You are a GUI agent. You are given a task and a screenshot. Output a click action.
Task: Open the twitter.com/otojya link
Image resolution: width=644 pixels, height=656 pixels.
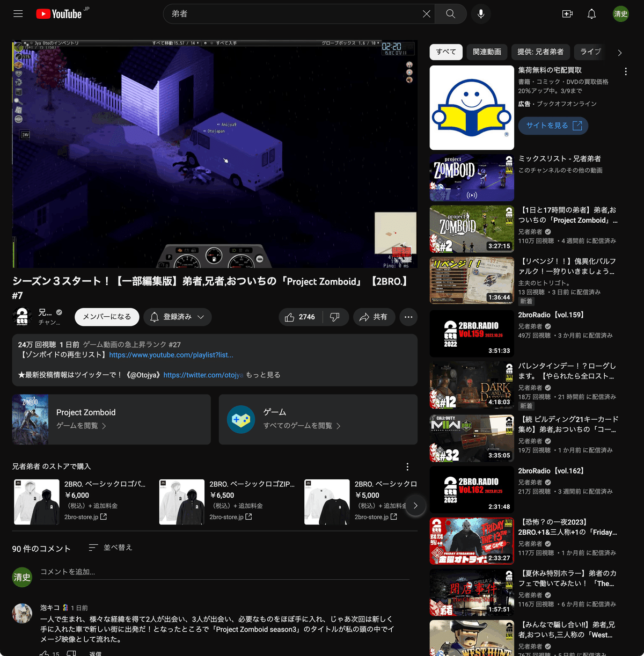pyautogui.click(x=203, y=375)
